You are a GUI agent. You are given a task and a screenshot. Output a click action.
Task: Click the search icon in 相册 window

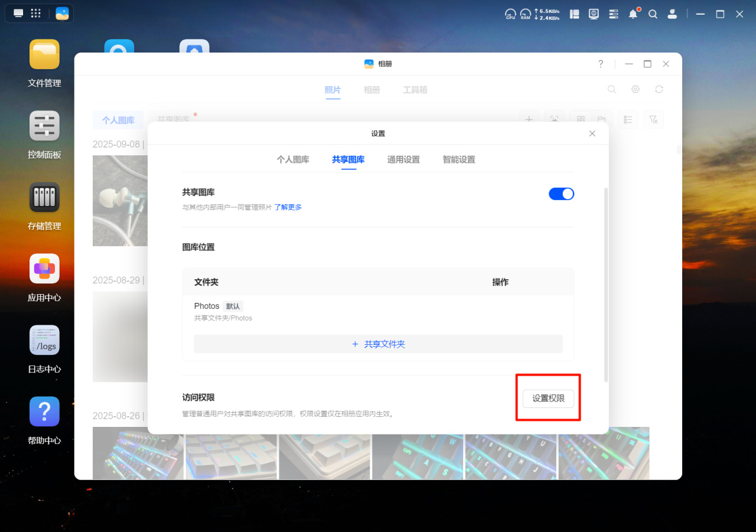click(x=612, y=89)
